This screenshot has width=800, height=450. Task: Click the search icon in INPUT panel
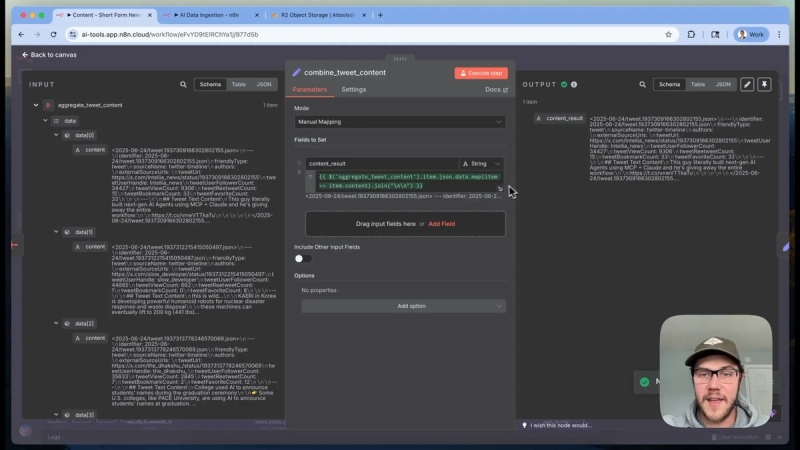[183, 85]
